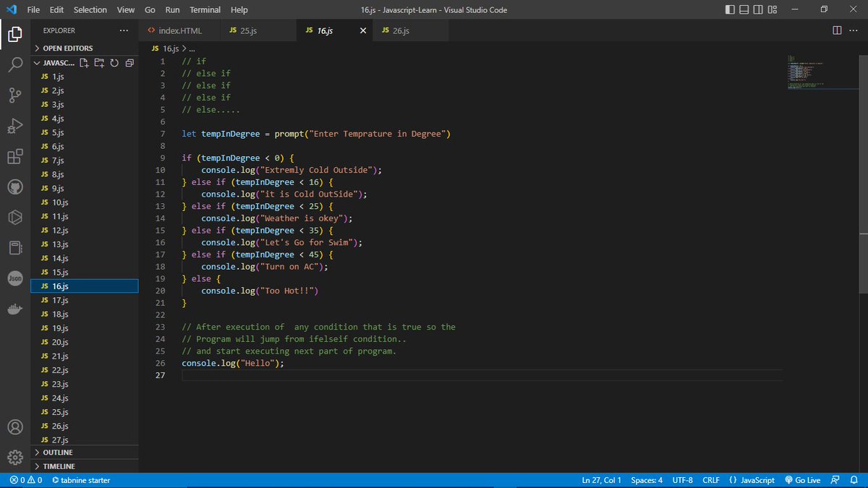Close the 16.js editor tab
The width and height of the screenshot is (868, 488).
click(363, 30)
